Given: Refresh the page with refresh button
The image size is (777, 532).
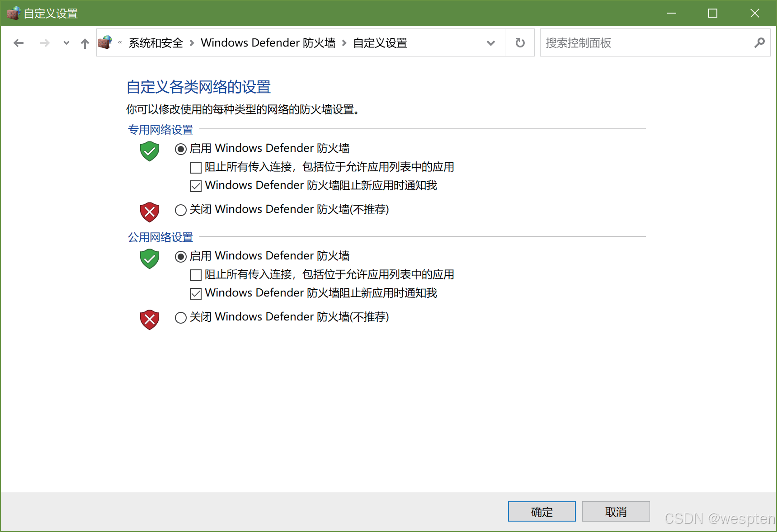Looking at the screenshot, I should click(x=520, y=43).
